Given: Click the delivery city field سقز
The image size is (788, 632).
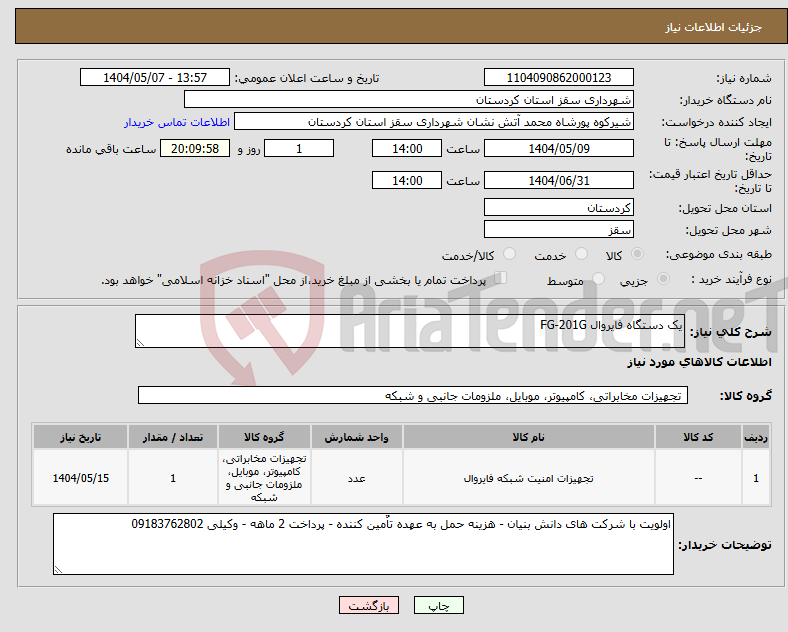Looking at the screenshot, I should point(558,230).
